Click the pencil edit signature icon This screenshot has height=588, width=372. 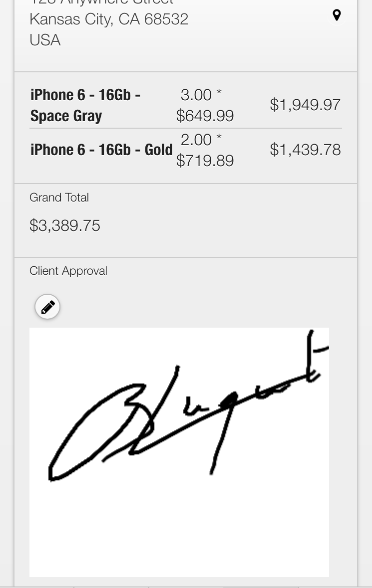click(x=47, y=307)
